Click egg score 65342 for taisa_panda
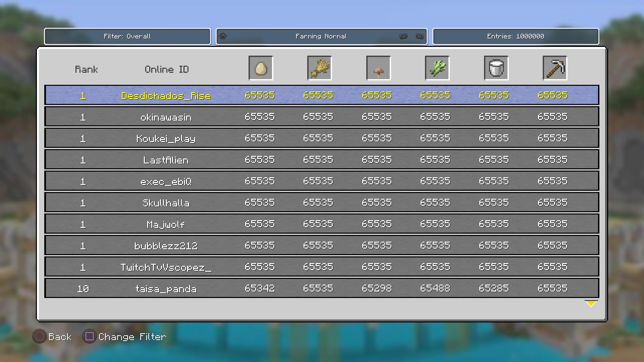644x362 pixels. 260,288
